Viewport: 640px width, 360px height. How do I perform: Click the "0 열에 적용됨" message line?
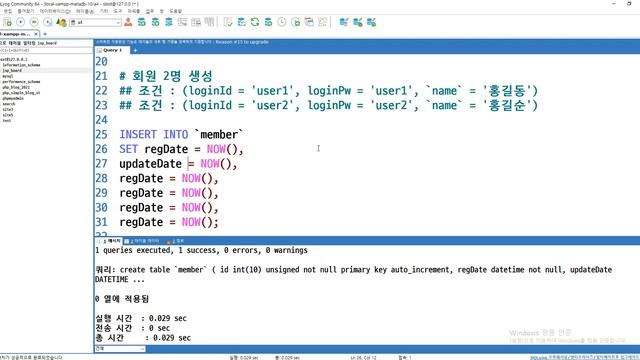122,299
